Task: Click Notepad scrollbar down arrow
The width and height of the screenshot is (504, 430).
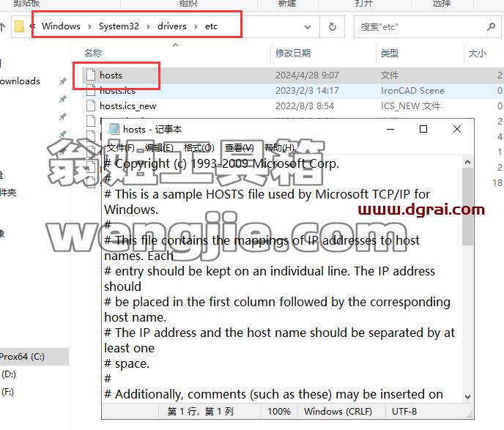Action: pyautogui.click(x=467, y=397)
